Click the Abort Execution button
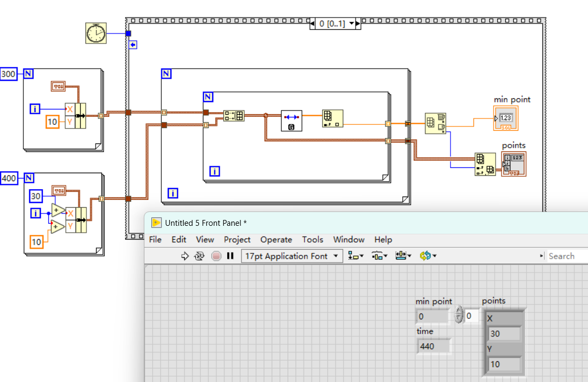Viewport: 588px width, 382px height. [x=216, y=256]
